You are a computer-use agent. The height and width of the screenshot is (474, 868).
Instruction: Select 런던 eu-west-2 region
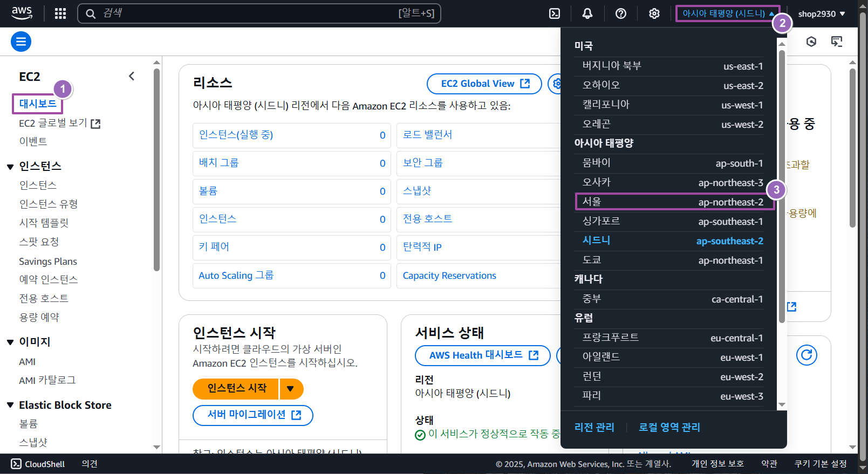click(x=673, y=376)
